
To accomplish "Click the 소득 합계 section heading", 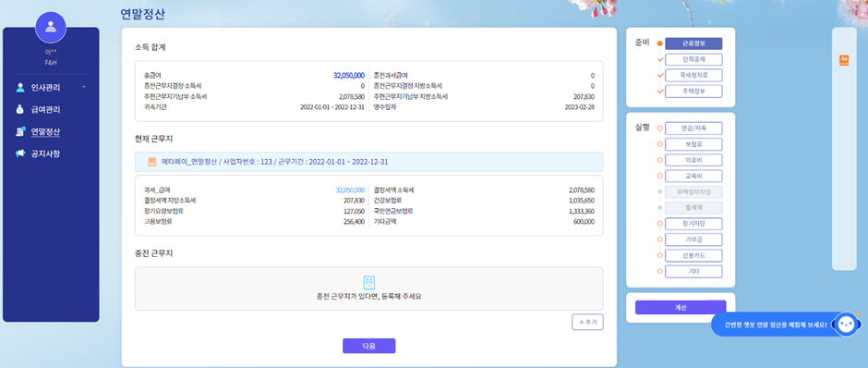I will 150,48.
